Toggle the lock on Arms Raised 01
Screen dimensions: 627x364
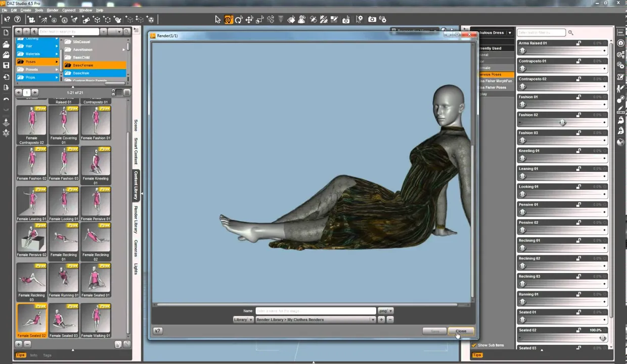coord(578,43)
